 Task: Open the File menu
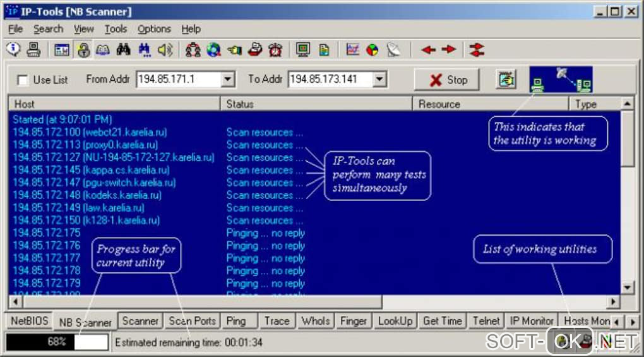16,29
